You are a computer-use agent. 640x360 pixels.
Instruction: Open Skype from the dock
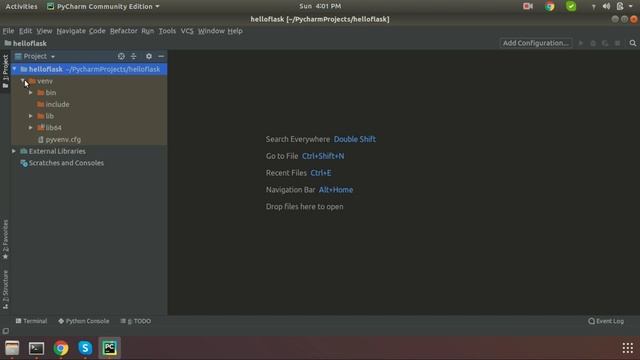point(85,348)
